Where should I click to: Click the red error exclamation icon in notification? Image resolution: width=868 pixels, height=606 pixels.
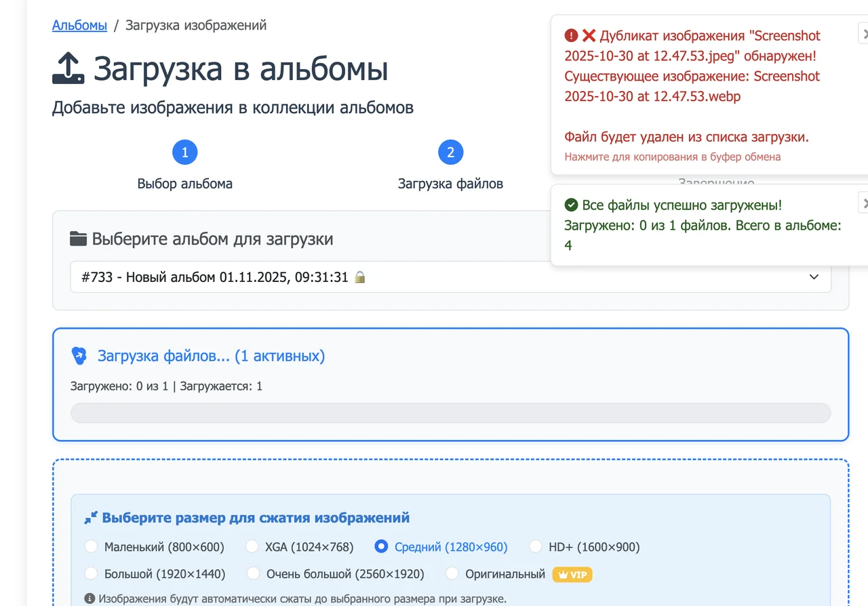pos(572,34)
